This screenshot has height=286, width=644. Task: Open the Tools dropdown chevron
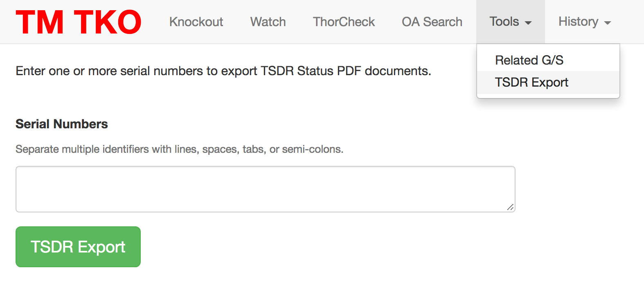(x=529, y=23)
